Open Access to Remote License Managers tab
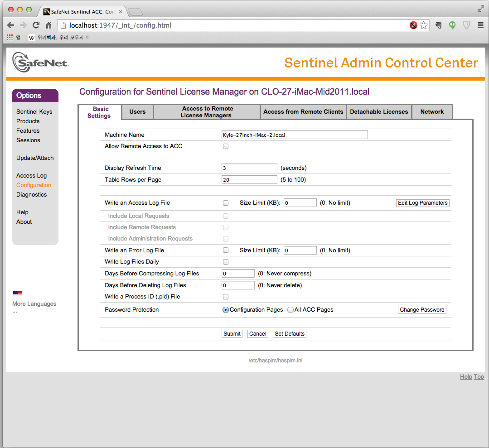The image size is (489, 448). 207,111
